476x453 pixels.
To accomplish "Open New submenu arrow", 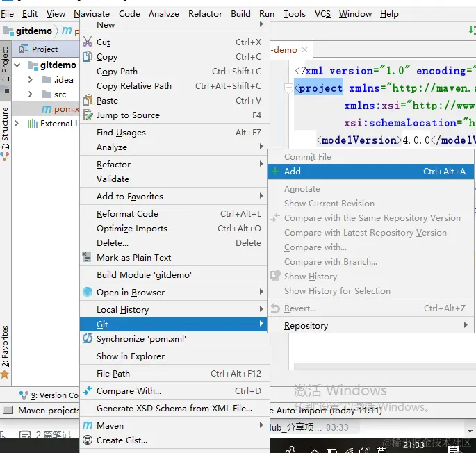I will click(x=261, y=24).
